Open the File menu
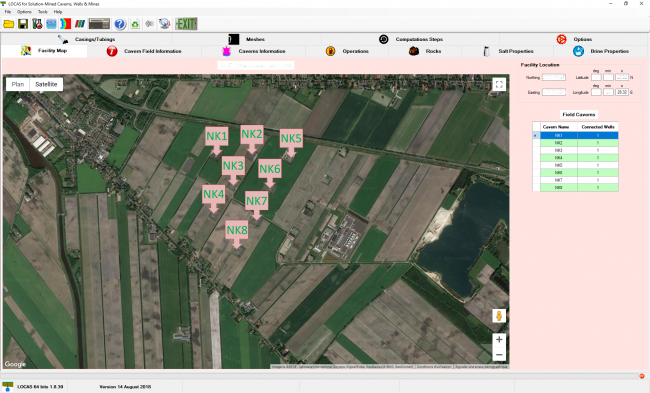The height and width of the screenshot is (393, 650). (8, 12)
